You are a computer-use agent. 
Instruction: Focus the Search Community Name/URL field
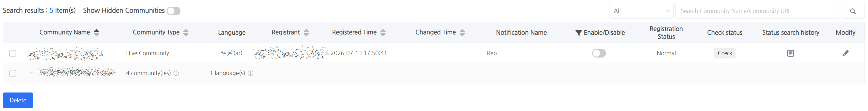point(757,11)
